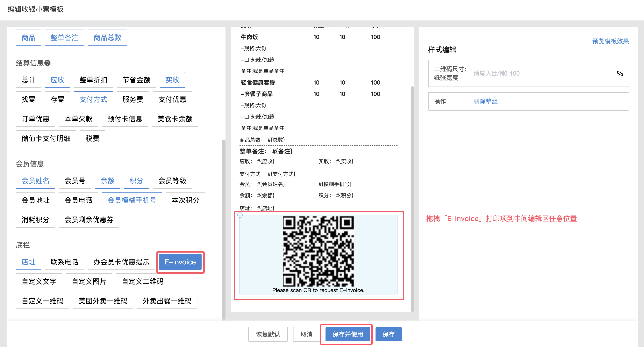This screenshot has height=347, width=644.
Task: Click the help icon next to 结算信息
Action: [48, 63]
